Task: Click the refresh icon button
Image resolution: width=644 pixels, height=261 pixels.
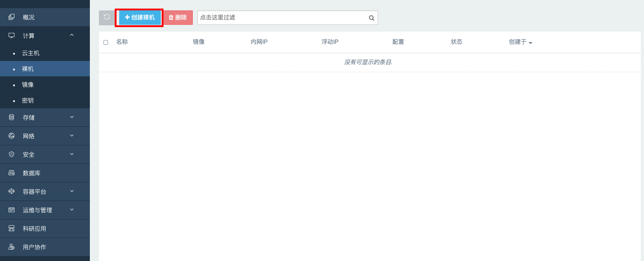Action: pos(107,17)
